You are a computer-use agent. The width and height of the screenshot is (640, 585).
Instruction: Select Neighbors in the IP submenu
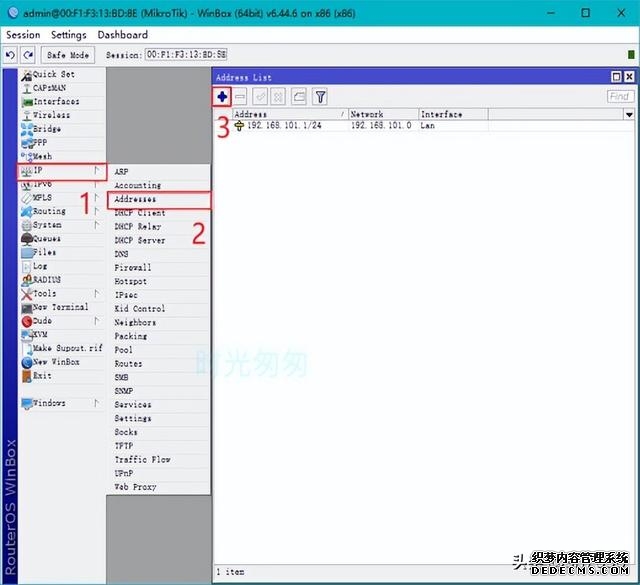pyautogui.click(x=160, y=323)
